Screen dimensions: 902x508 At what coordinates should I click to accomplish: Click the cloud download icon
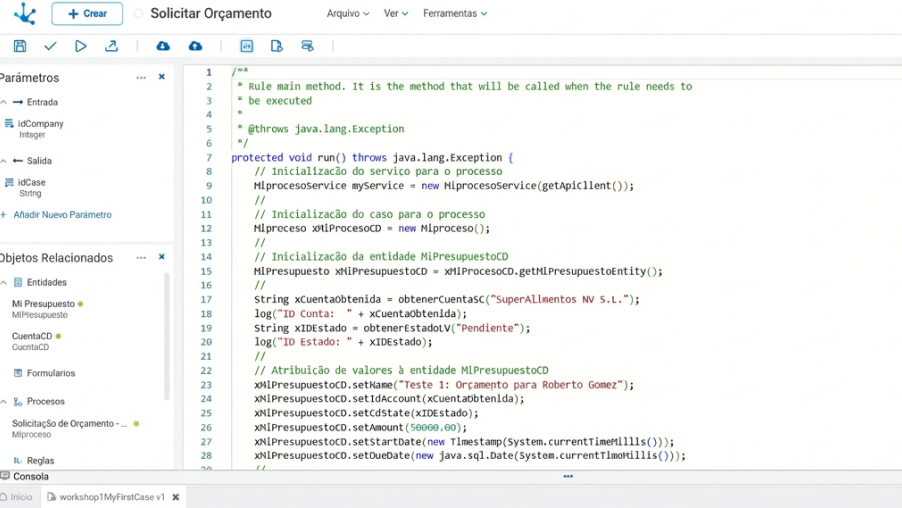[163, 46]
